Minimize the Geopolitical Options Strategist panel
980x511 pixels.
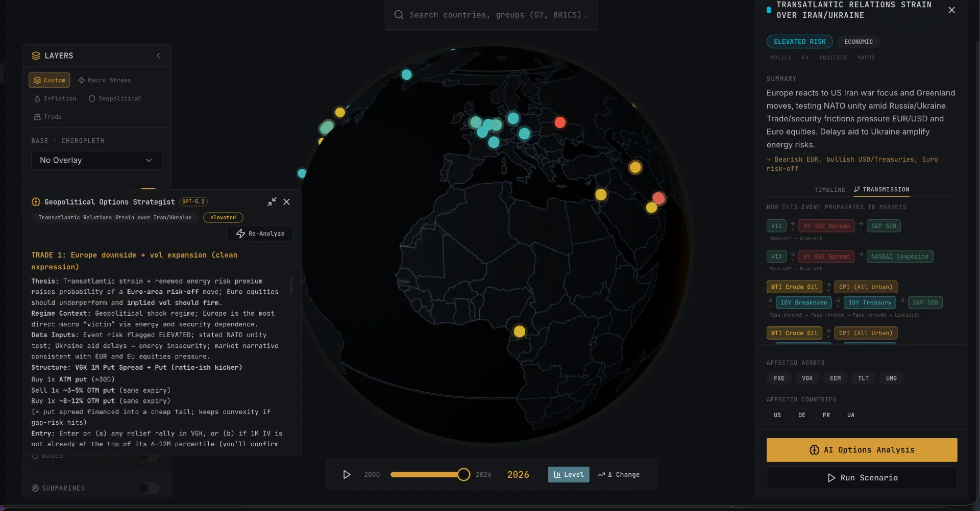[x=272, y=202]
